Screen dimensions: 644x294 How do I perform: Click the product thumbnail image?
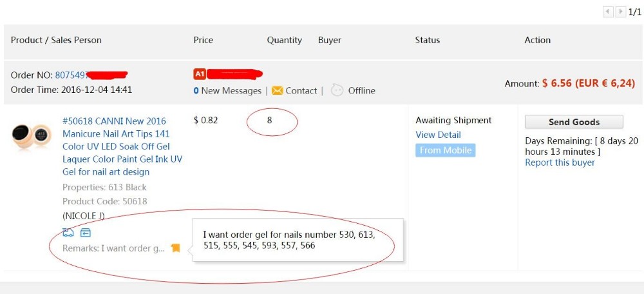(x=32, y=137)
